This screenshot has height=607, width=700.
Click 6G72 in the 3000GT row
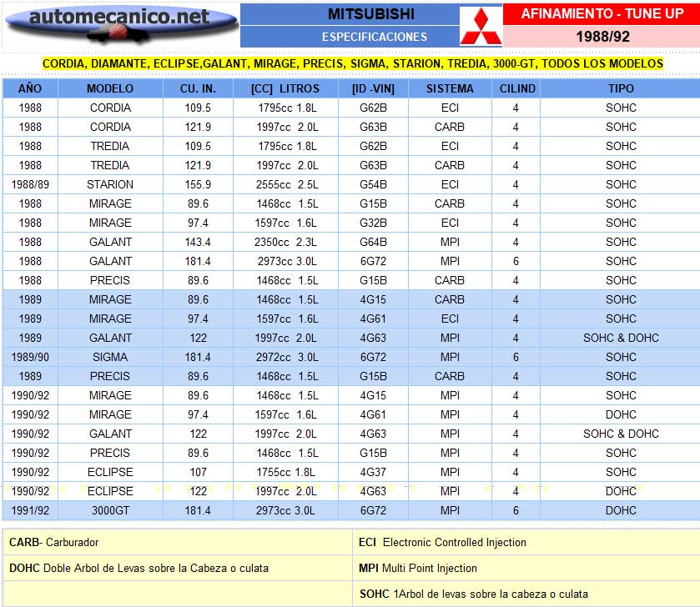[373, 510]
